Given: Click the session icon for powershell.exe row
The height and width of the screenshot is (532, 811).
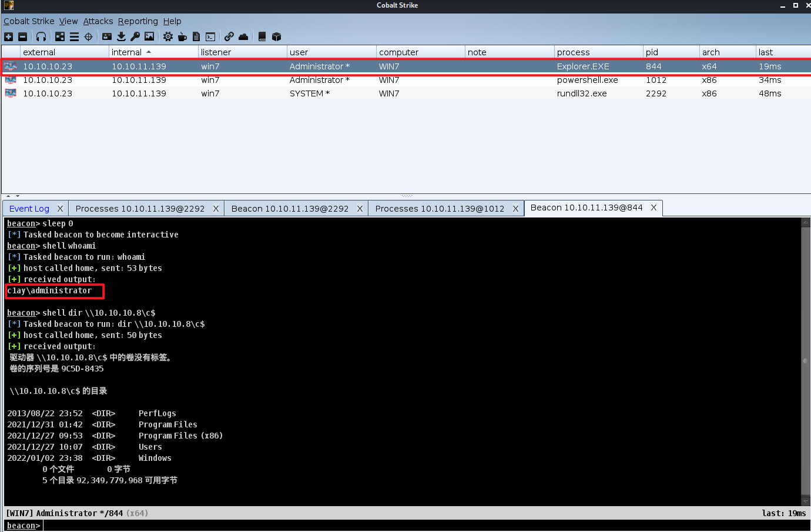Looking at the screenshot, I should point(11,80).
